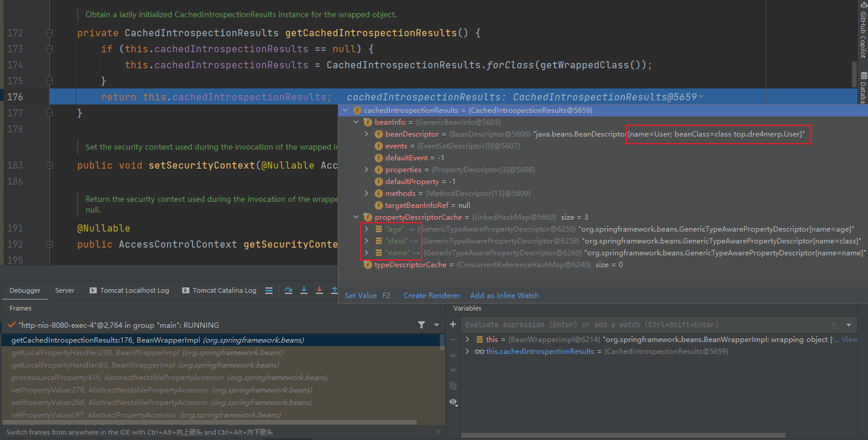Screen dimensions: 868x440
Task: Click the blue Step Into icon
Action: tap(304, 290)
